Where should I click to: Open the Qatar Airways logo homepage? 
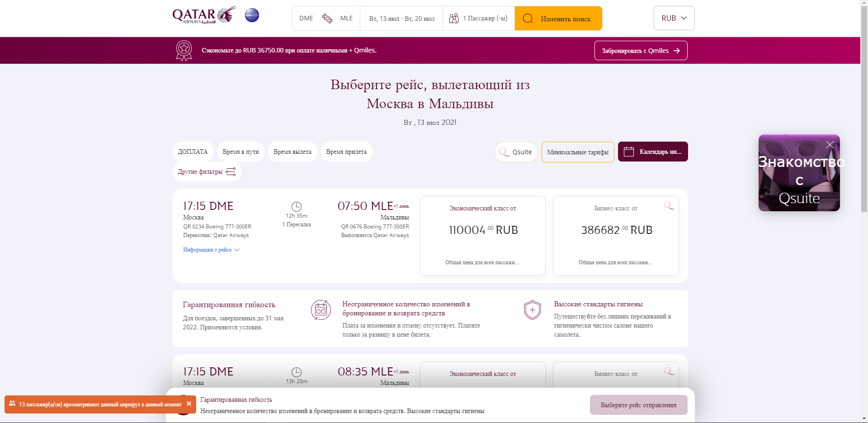[204, 15]
